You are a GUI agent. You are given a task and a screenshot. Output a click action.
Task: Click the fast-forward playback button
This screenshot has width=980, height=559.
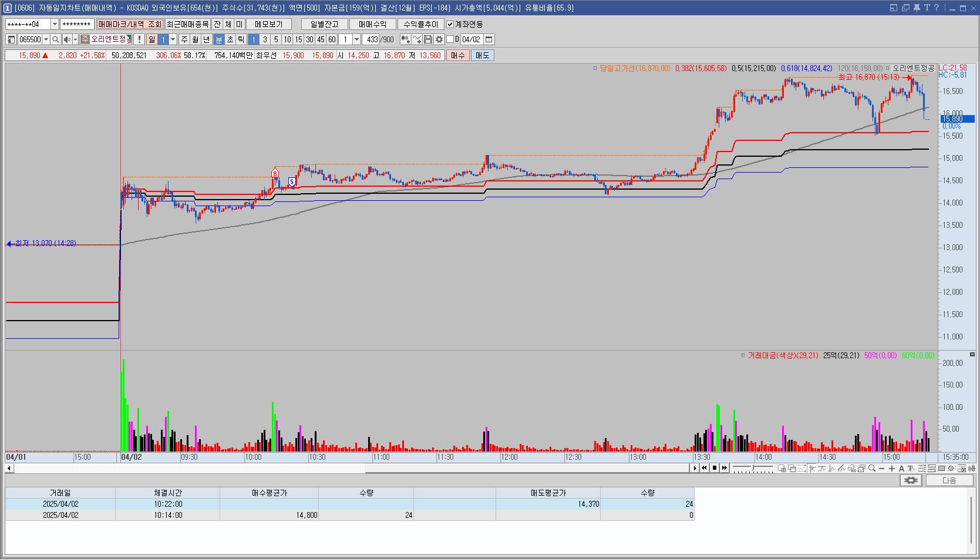click(x=724, y=468)
